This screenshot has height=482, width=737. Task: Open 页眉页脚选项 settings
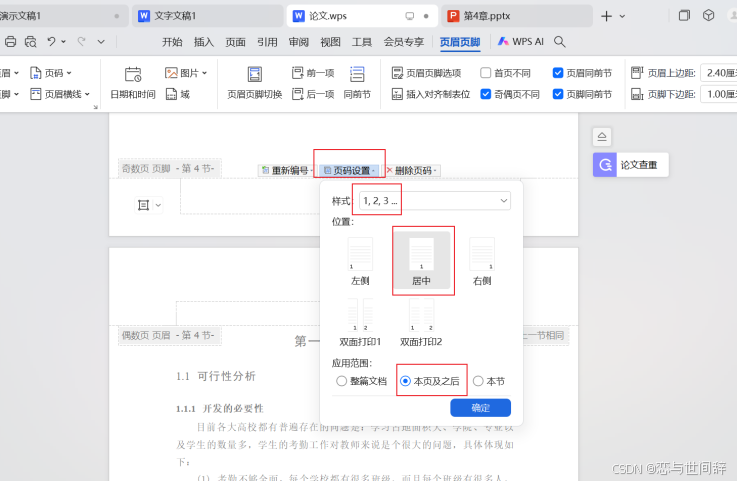(426, 73)
